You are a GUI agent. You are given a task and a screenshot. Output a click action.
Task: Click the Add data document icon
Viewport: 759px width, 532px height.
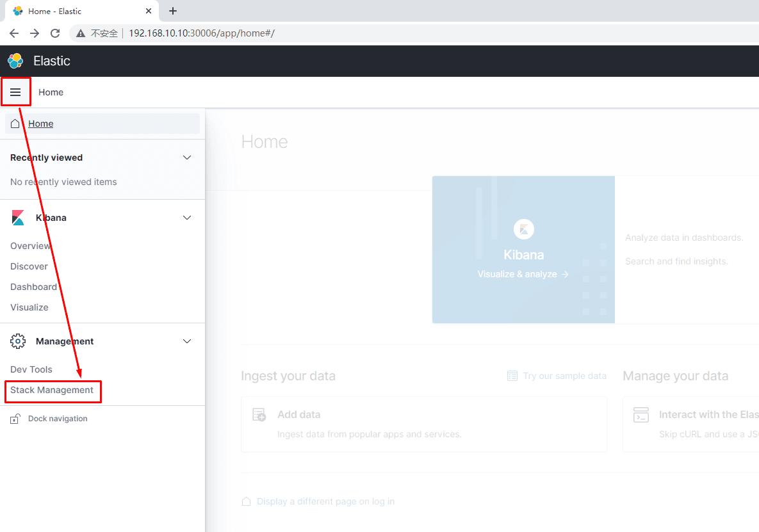[259, 414]
